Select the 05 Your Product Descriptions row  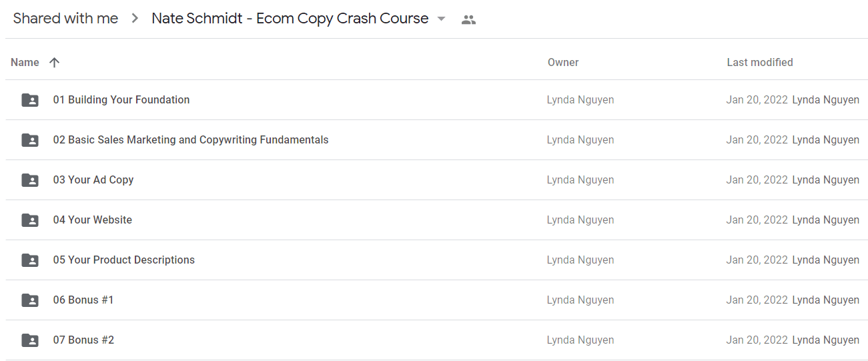pos(437,260)
